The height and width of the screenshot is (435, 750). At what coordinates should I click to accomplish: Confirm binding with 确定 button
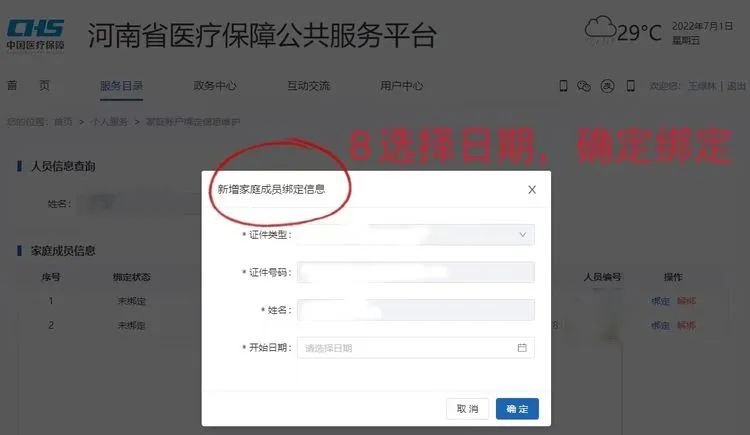coord(517,409)
